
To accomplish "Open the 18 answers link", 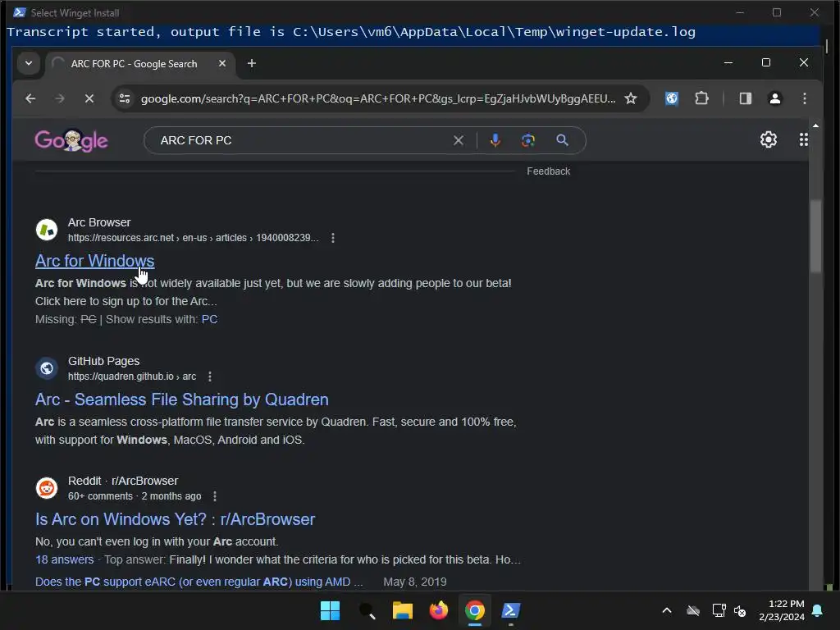I will click(64, 559).
